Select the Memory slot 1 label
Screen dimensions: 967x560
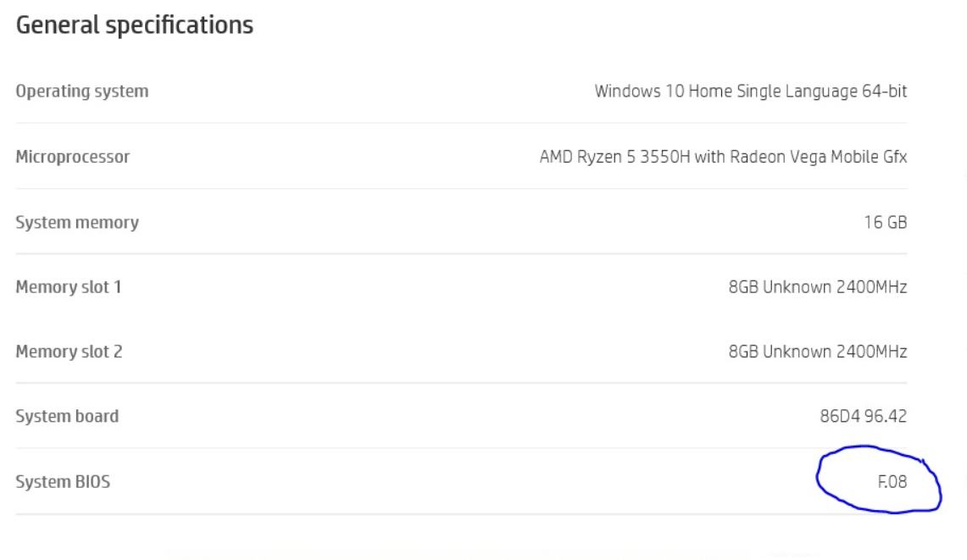69,287
